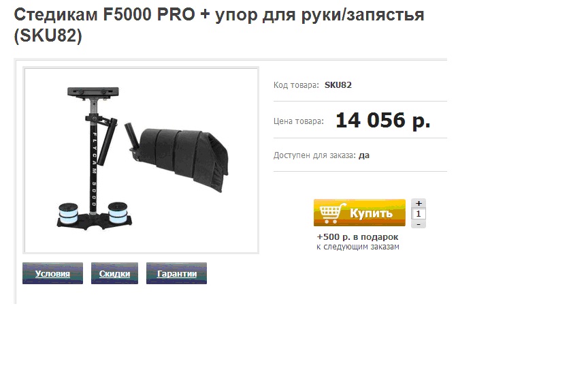Click the counterweights at the stabilizer base
Screen dimensions: 588x368
click(x=95, y=216)
